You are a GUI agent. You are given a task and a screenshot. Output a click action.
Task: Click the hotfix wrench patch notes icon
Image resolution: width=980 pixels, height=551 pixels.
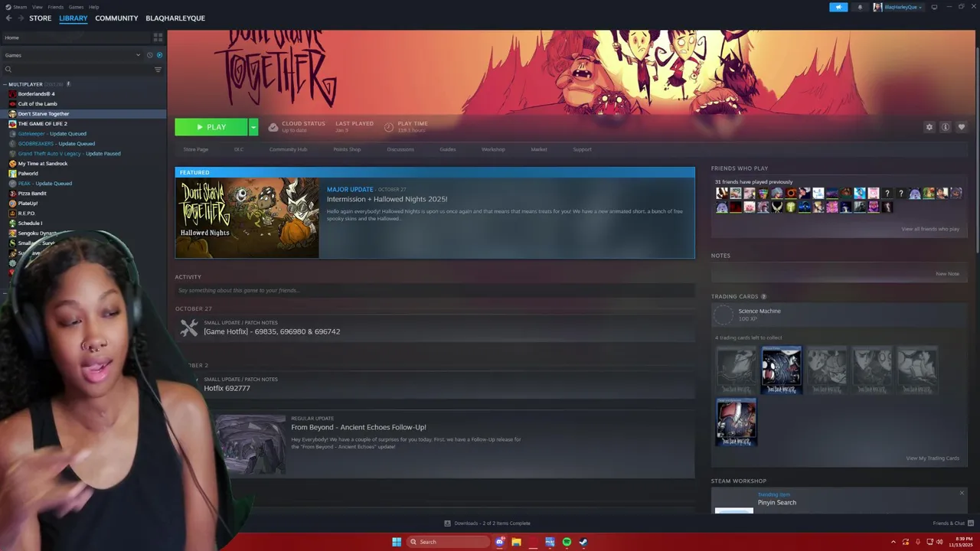click(189, 328)
